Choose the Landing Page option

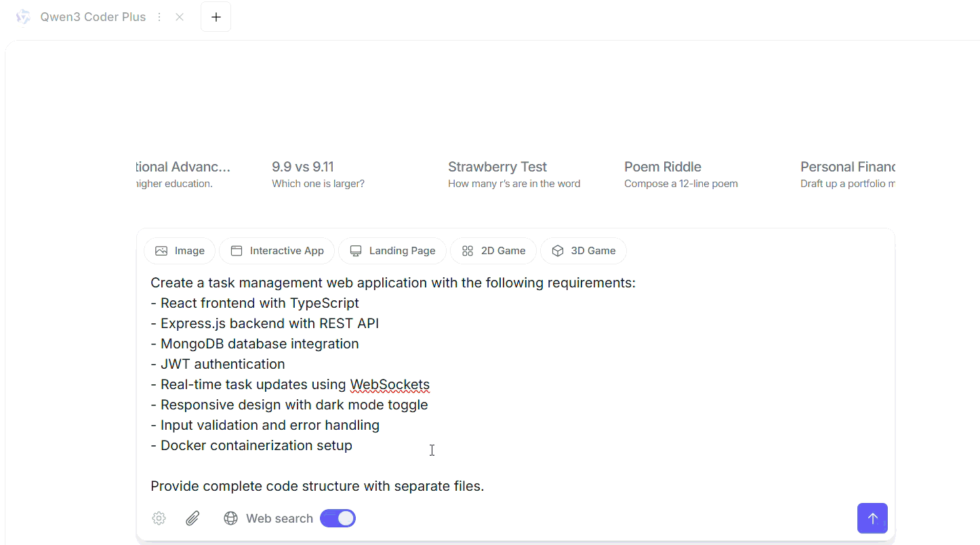392,251
